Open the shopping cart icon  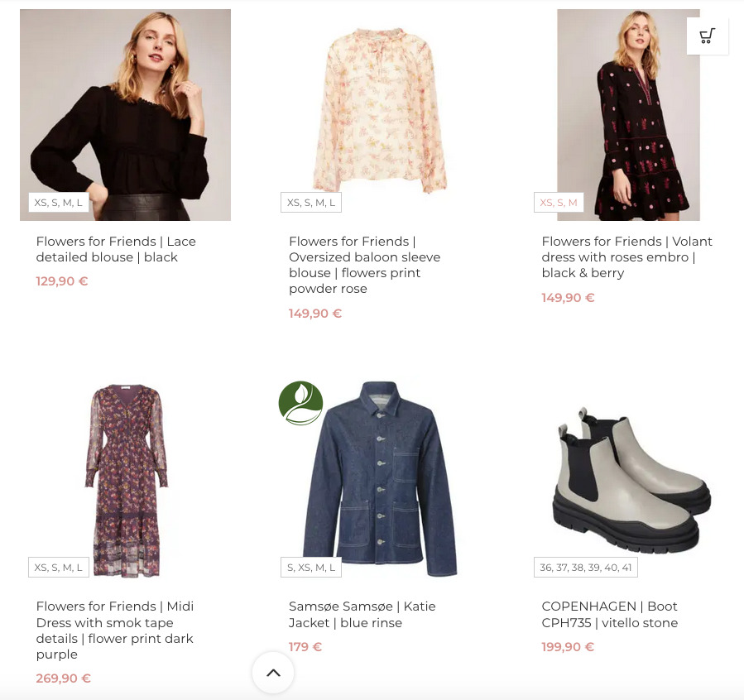[x=708, y=36]
